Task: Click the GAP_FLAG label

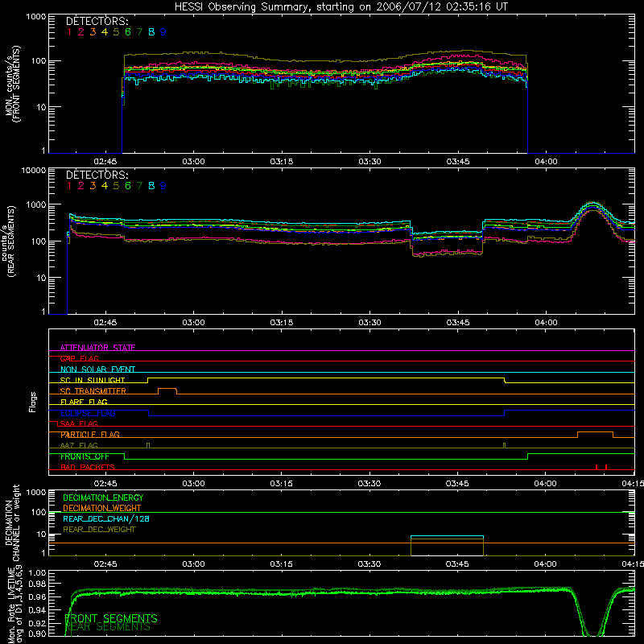Action: [x=79, y=358]
